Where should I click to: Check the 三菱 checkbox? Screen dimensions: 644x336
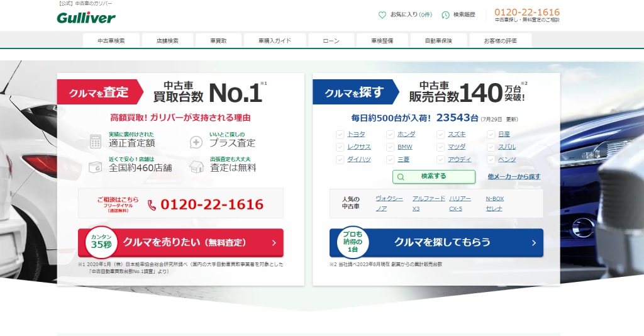coord(390,159)
